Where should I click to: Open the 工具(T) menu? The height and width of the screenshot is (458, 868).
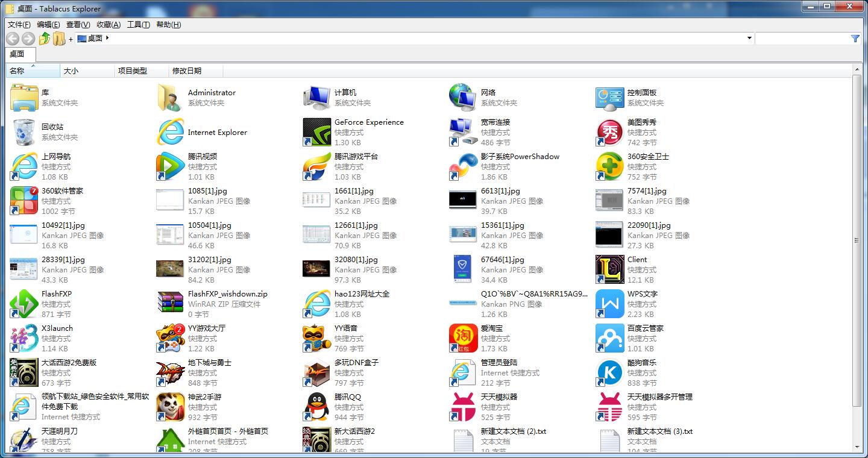(x=138, y=25)
